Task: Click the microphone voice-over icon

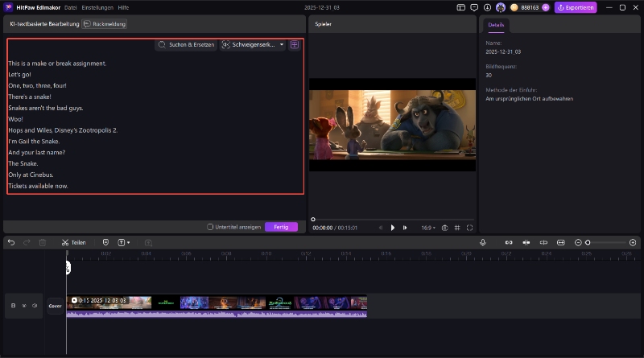Action: coord(483,242)
